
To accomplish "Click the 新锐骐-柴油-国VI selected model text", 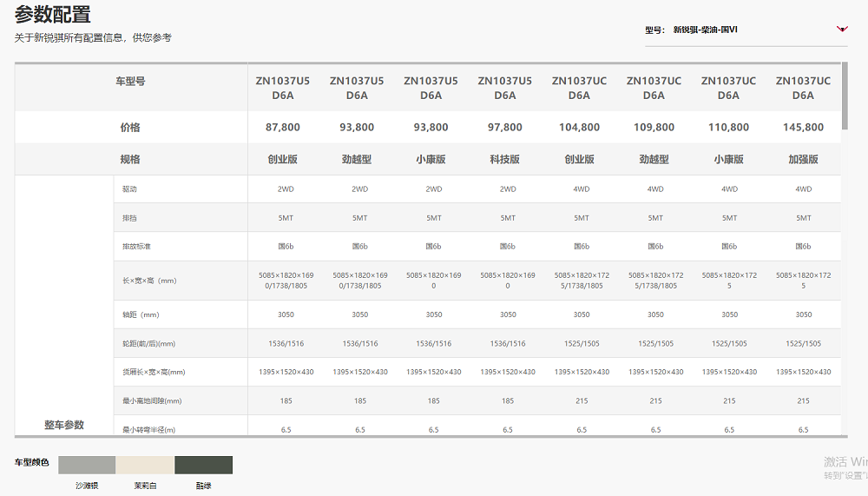I will (705, 30).
